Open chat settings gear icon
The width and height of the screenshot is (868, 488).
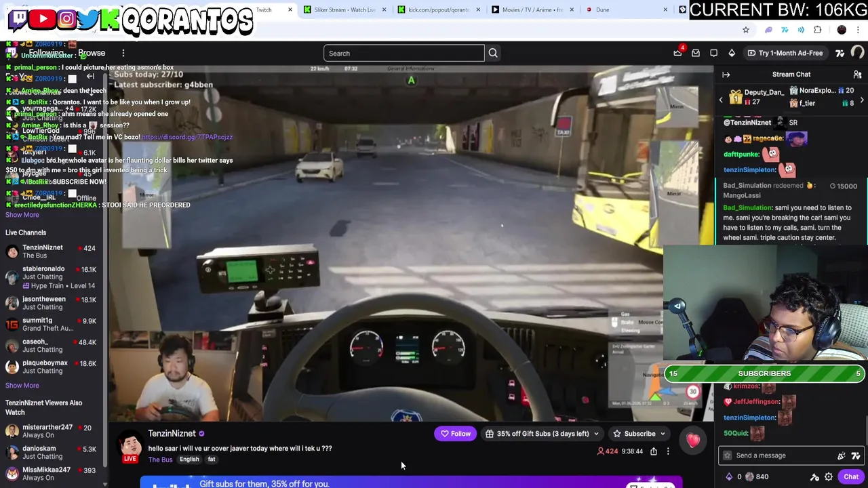coord(829,476)
